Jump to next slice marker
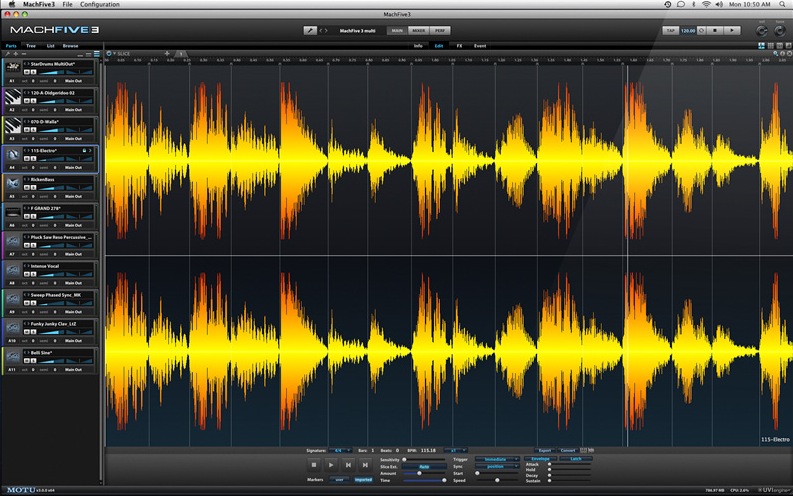The width and height of the screenshot is (793, 496). click(x=365, y=465)
